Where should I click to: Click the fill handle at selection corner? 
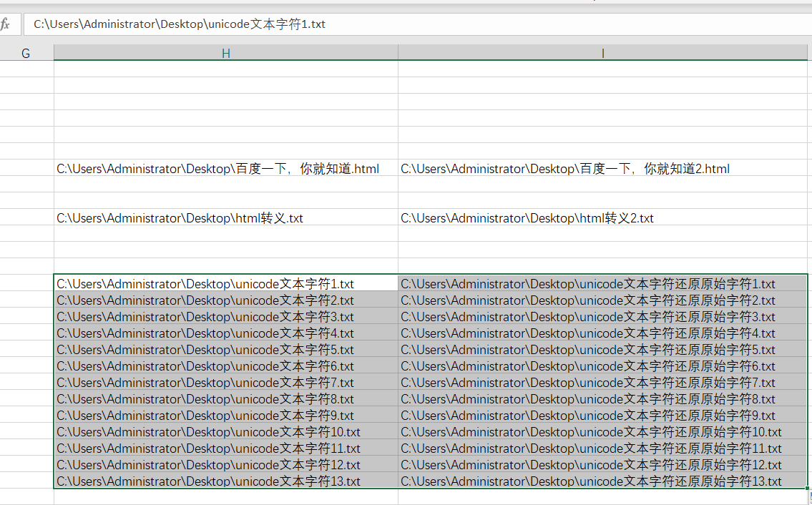point(807,489)
